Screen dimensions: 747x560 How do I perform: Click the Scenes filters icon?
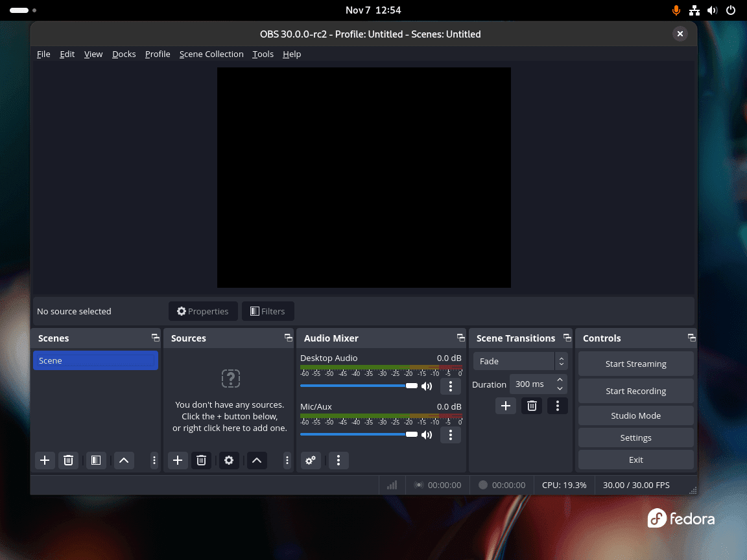pyautogui.click(x=95, y=460)
